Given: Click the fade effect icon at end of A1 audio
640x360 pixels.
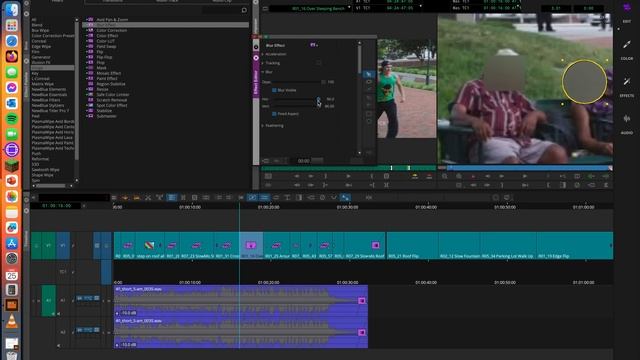Looking at the screenshot, I should 362,300.
